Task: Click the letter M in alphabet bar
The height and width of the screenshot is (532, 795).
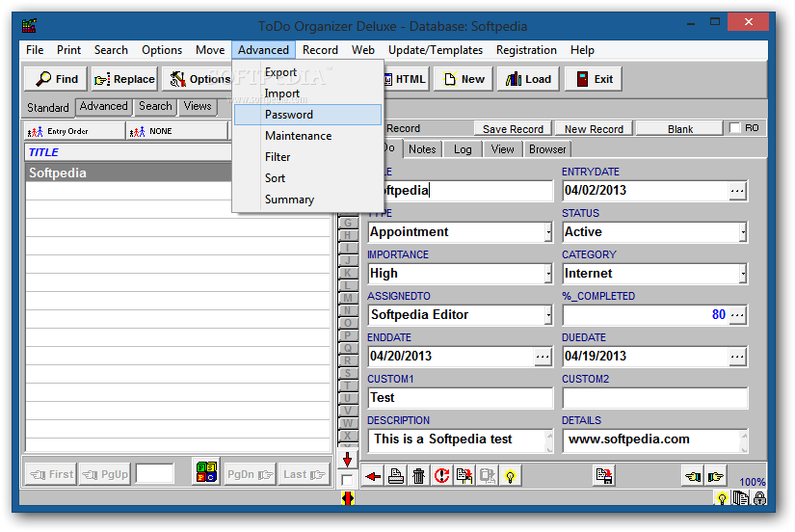Action: coord(347,298)
